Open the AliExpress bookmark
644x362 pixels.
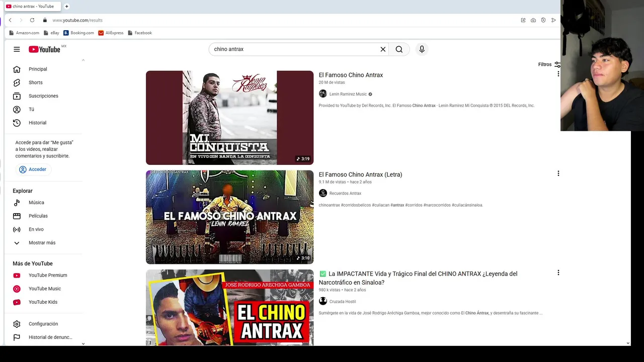click(111, 33)
